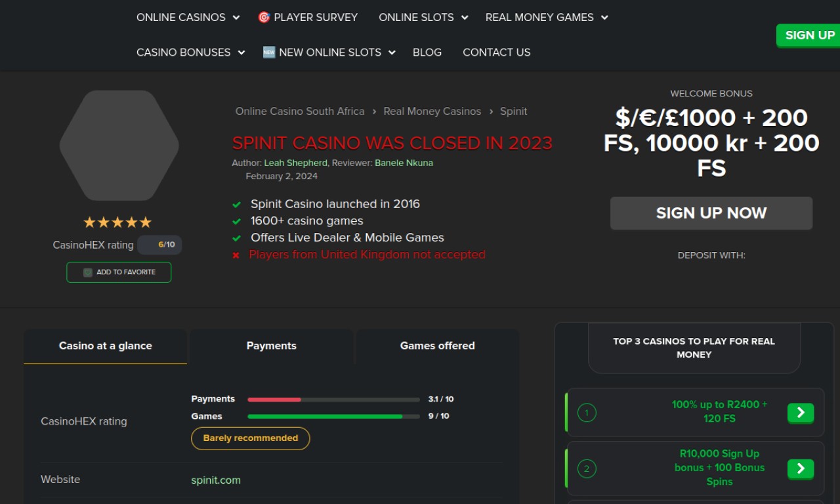Go to Real Money Casinos breadcrumb
Image resolution: width=840 pixels, height=504 pixels.
coord(432,112)
